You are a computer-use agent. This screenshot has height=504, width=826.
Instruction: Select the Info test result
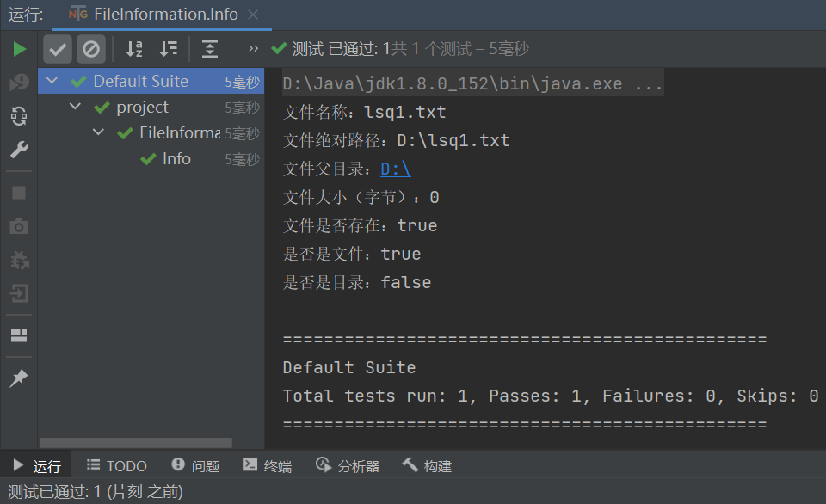pos(176,159)
